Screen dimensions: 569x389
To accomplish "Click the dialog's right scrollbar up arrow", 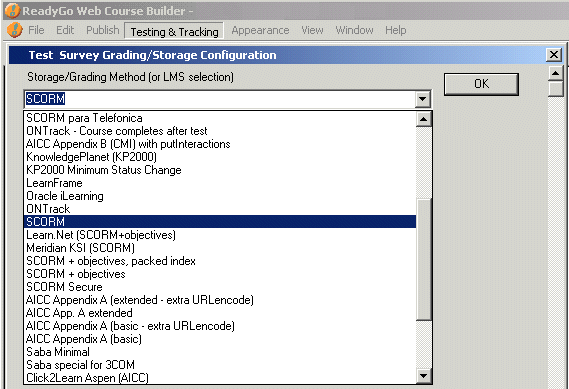I will [555, 73].
